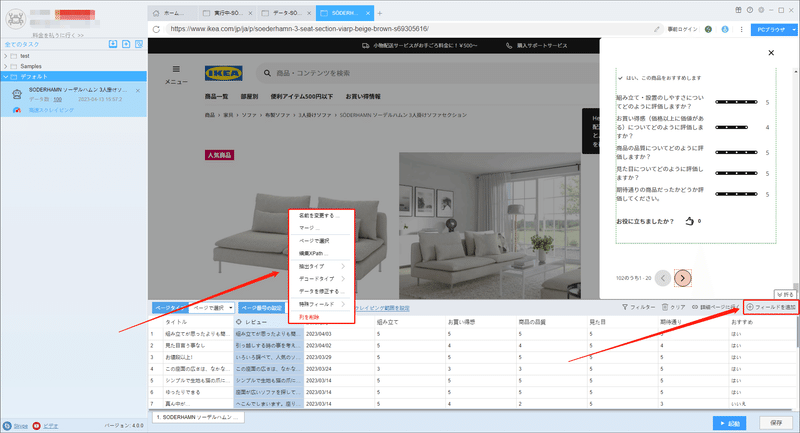Open the 料金を払うに行く link

tap(58, 35)
